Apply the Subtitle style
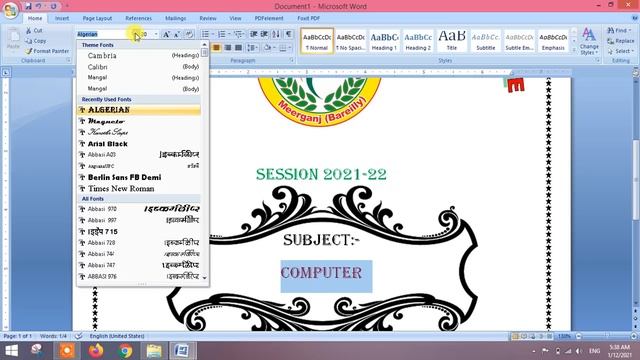The image size is (640, 360). [486, 41]
